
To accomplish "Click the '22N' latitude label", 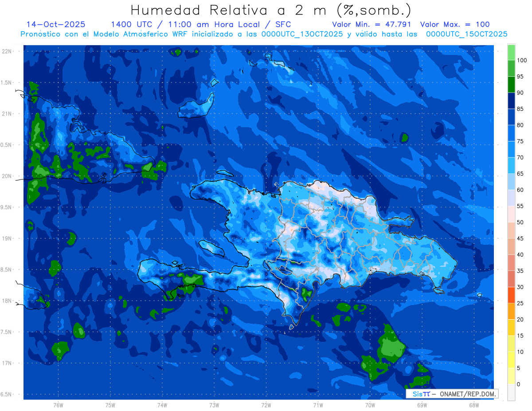I will 7,51.
